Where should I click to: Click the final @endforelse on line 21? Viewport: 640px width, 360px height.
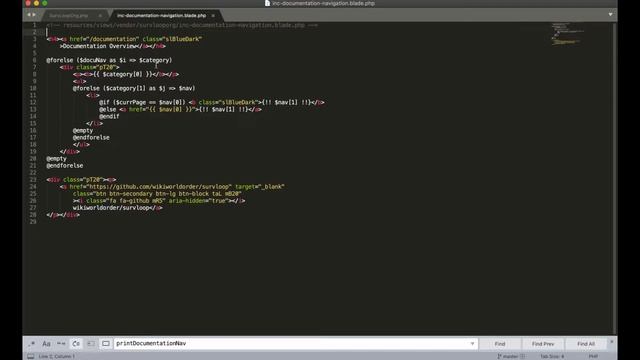tap(64, 166)
